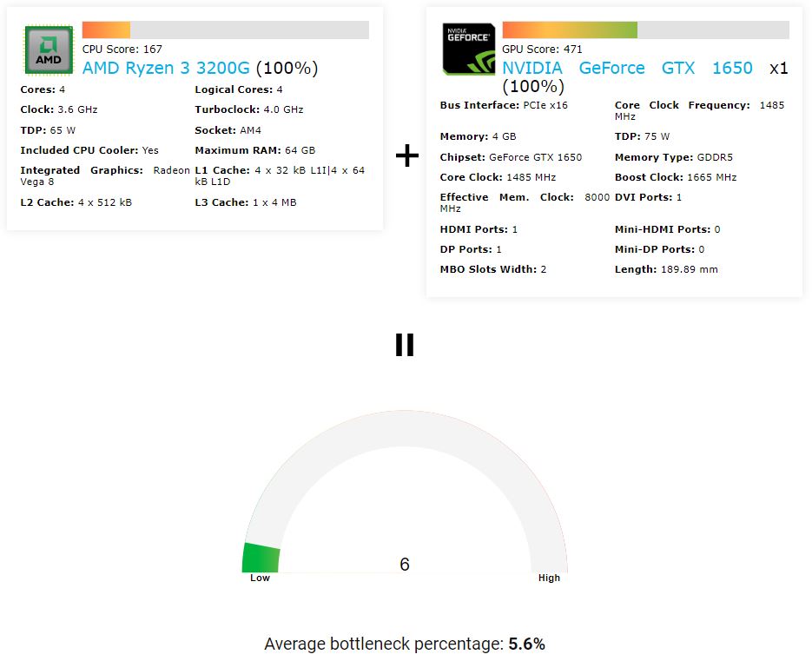The height and width of the screenshot is (661, 812).
Task: Click the Memory: 4 GB spec
Action: pyautogui.click(x=478, y=136)
